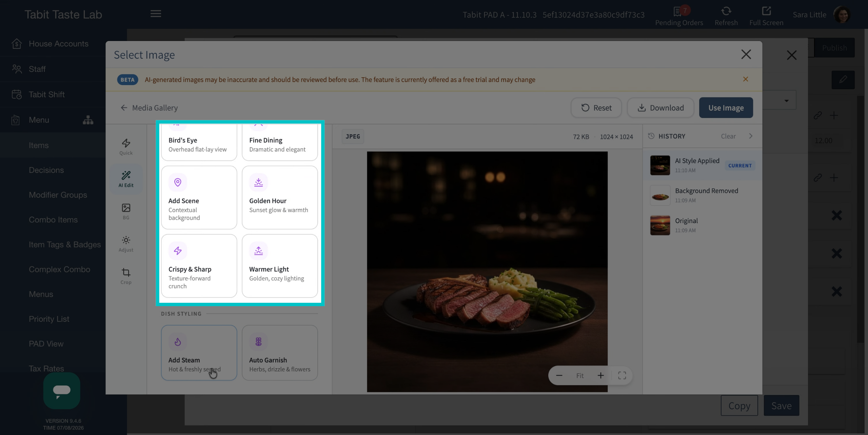The width and height of the screenshot is (868, 435).
Task: Click the Fit zoom label
Action: (580, 375)
